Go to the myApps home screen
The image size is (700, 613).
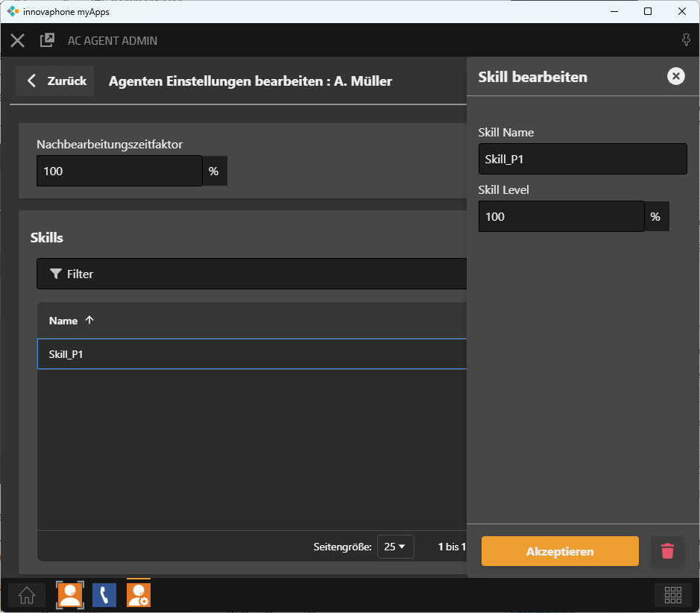27,595
